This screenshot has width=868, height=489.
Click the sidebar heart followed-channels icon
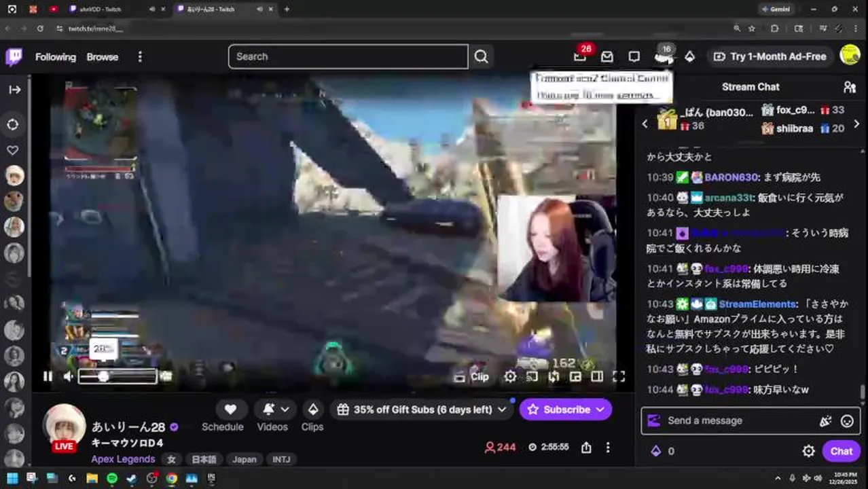[13, 150]
